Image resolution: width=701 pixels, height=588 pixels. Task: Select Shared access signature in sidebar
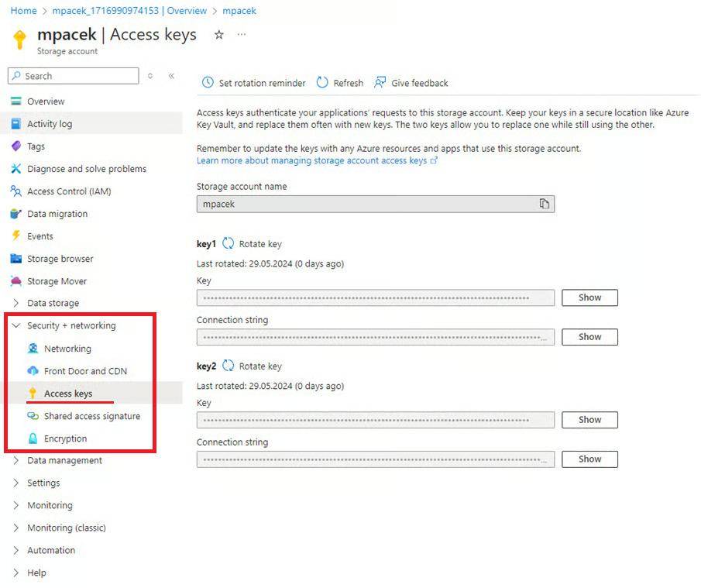(92, 416)
